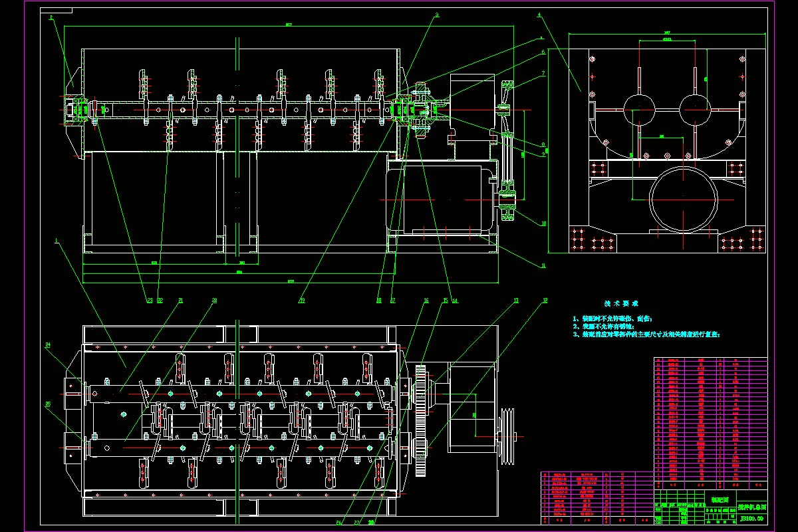The height and width of the screenshot is (532, 798).
Task: Select part balloon number 21
Action: click(180, 301)
